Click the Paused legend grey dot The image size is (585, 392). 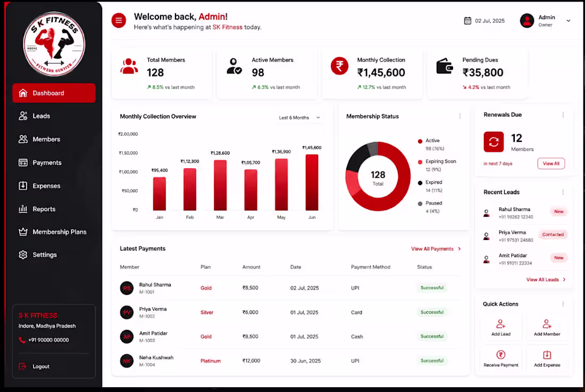pos(420,203)
